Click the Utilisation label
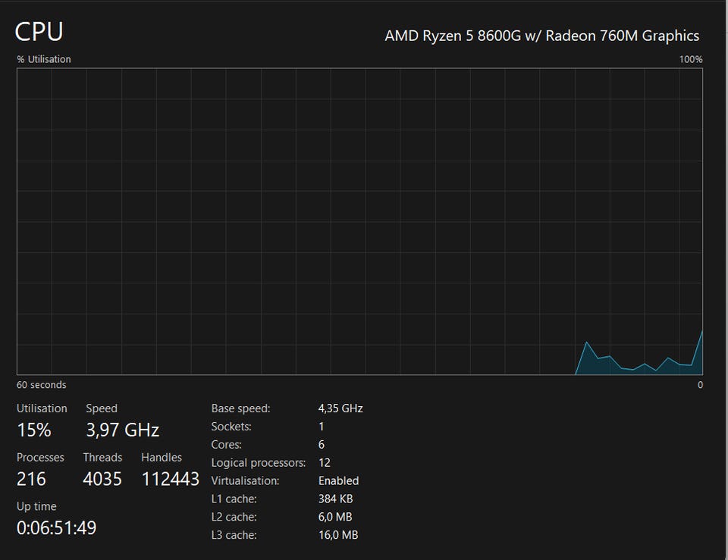This screenshot has height=560, width=728. [x=42, y=408]
